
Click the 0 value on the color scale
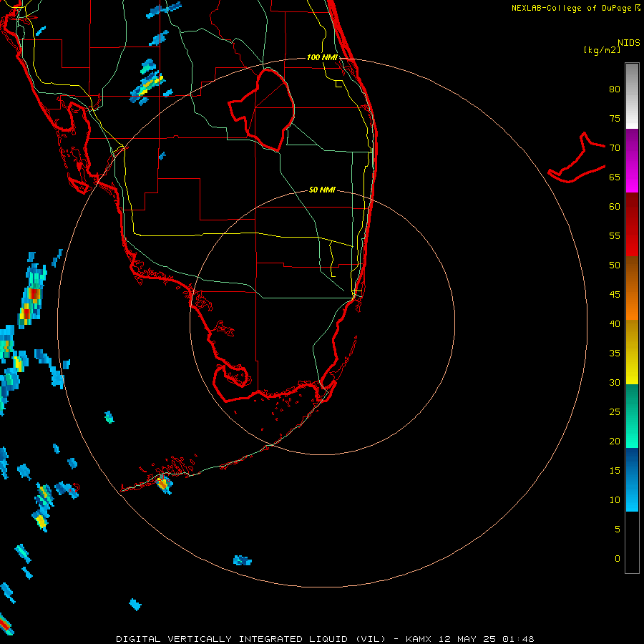(618, 559)
